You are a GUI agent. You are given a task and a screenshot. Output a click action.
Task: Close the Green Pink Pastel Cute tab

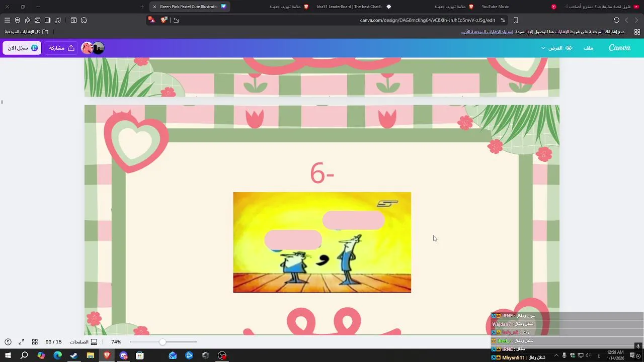point(154,7)
